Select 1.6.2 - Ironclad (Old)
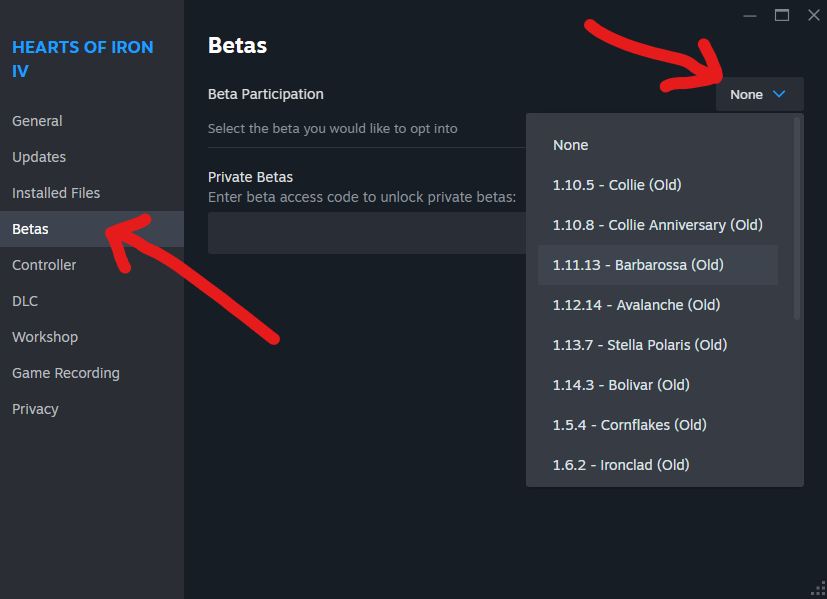The width and height of the screenshot is (827, 599). (x=621, y=465)
